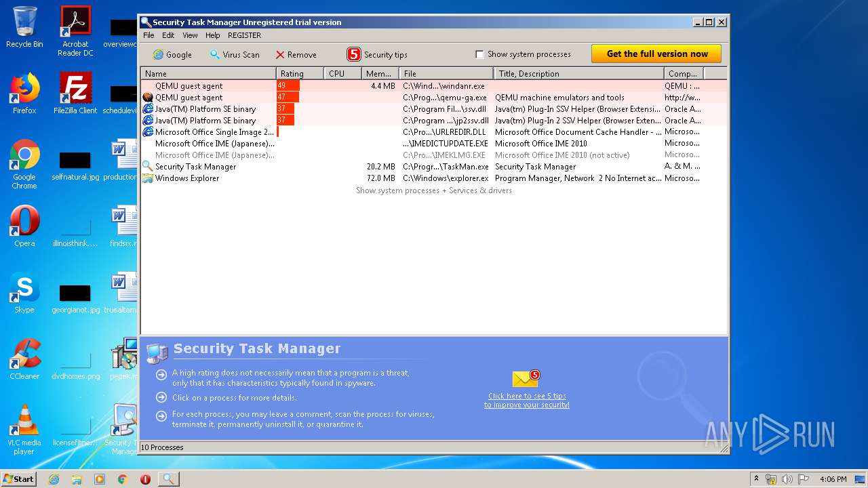
Task: Sort by the Rating column header
Action: click(300, 73)
